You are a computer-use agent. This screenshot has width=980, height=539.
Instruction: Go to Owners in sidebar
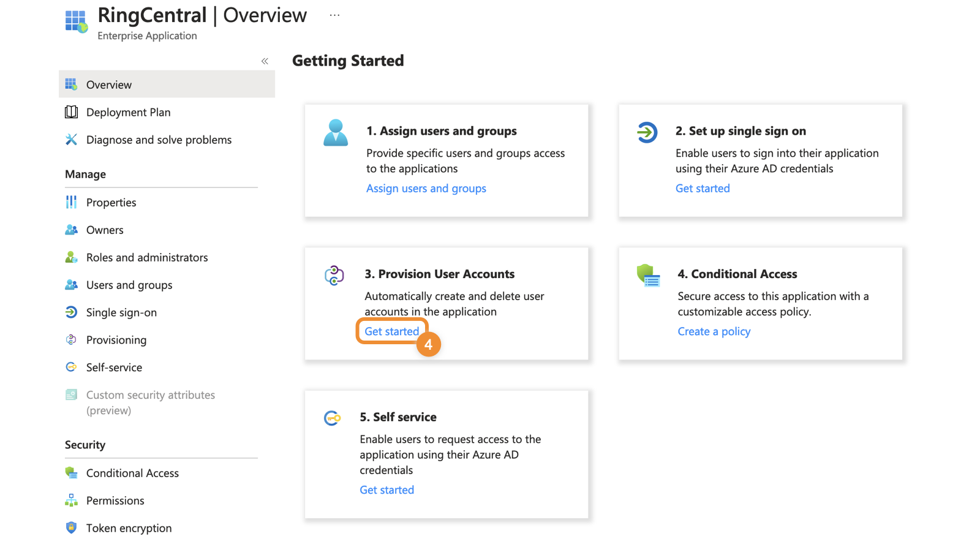click(x=105, y=230)
